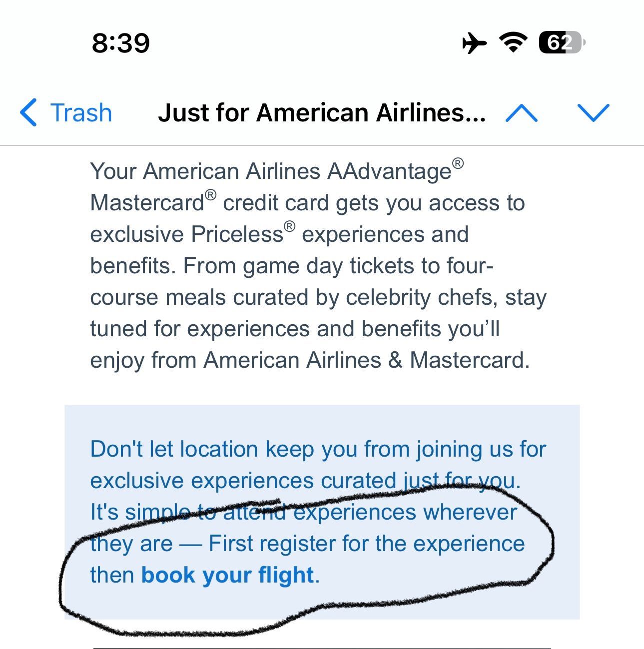The height and width of the screenshot is (649, 644).
Task: Tap the 'AAdvantage' word in first line
Action: tap(390, 171)
